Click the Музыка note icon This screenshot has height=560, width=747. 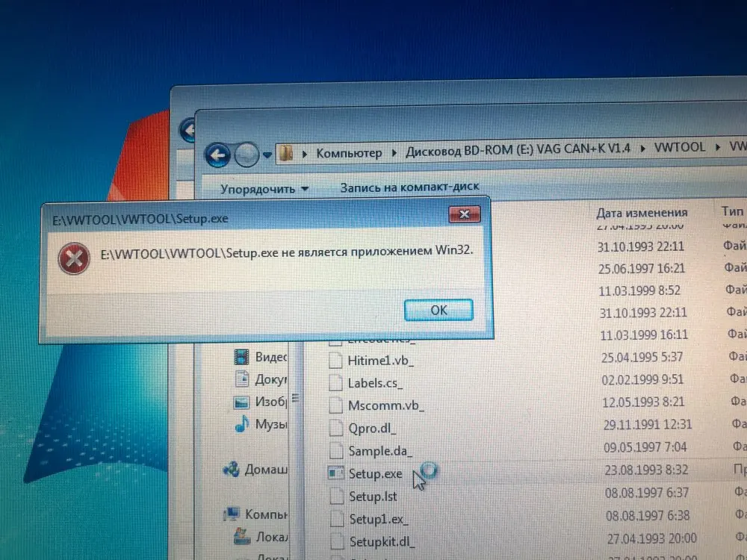coord(242,424)
